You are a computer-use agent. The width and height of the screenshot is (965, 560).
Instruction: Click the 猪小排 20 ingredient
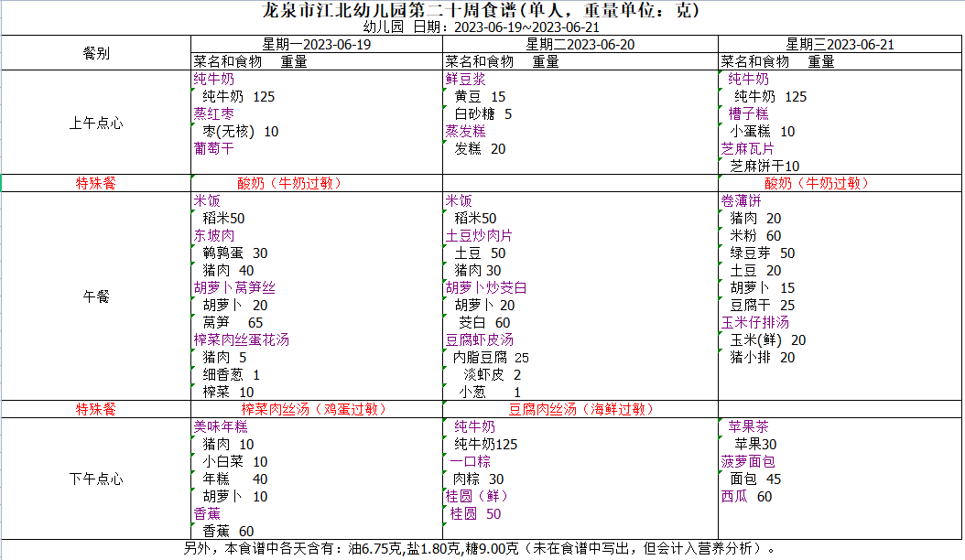763,358
